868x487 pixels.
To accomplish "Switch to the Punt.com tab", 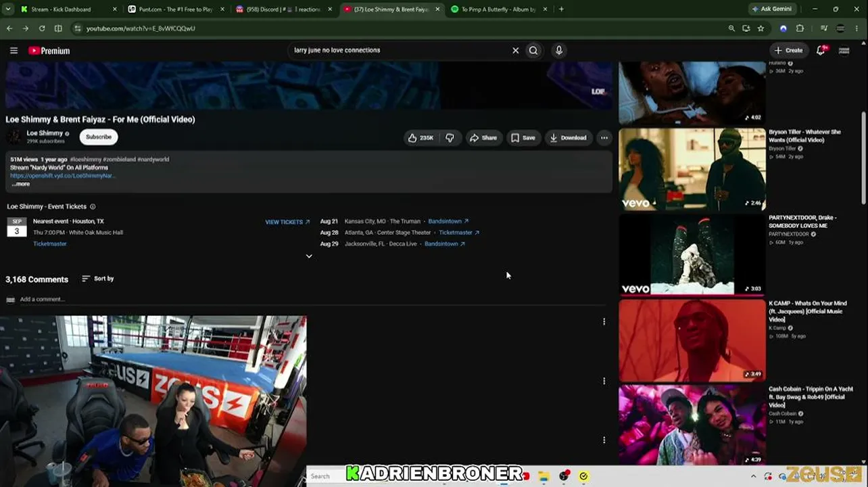I will point(174,9).
